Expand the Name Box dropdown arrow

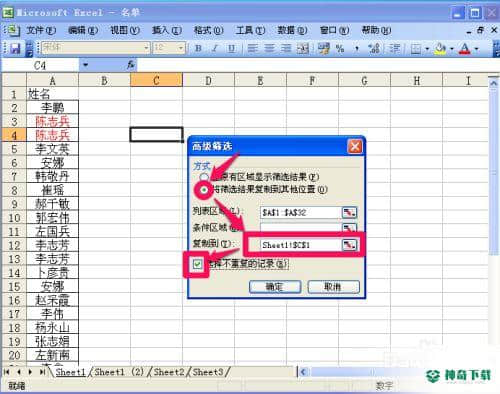pyautogui.click(x=85, y=65)
